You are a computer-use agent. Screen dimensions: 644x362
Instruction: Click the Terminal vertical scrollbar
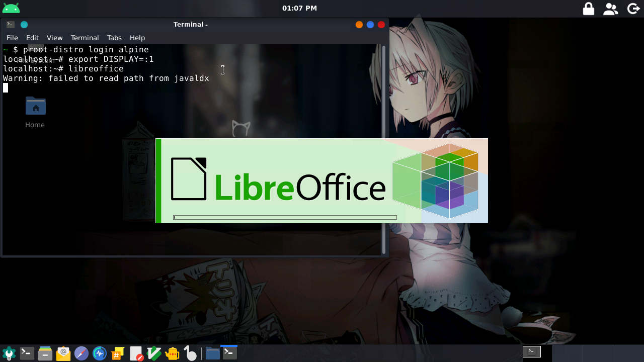coord(384,150)
